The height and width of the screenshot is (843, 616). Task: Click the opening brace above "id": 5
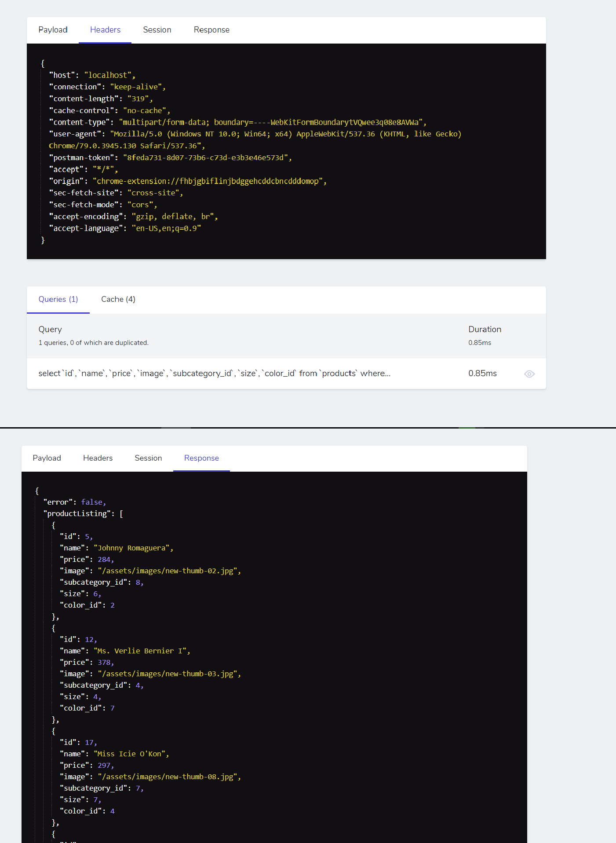(54, 525)
